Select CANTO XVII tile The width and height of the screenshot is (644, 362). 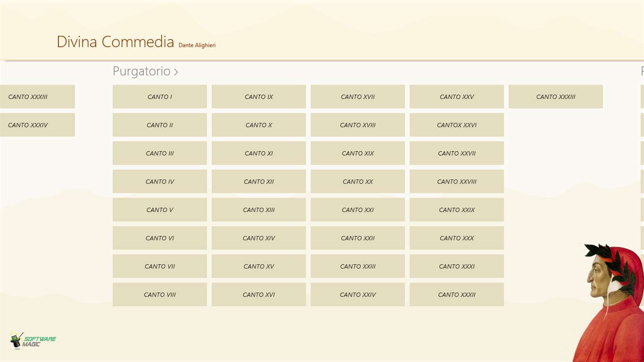(358, 97)
